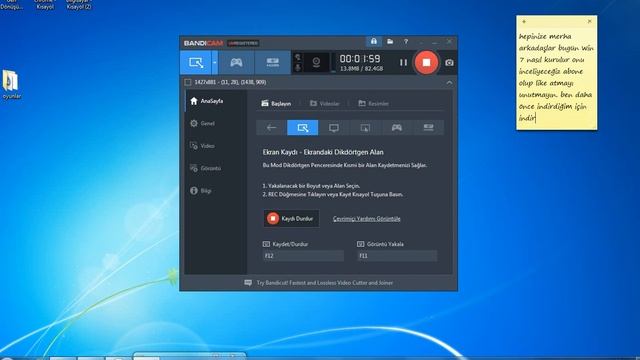Viewport: 640px width, 360px height.
Task: Click inside the yellow sticky note text
Action: (556, 78)
